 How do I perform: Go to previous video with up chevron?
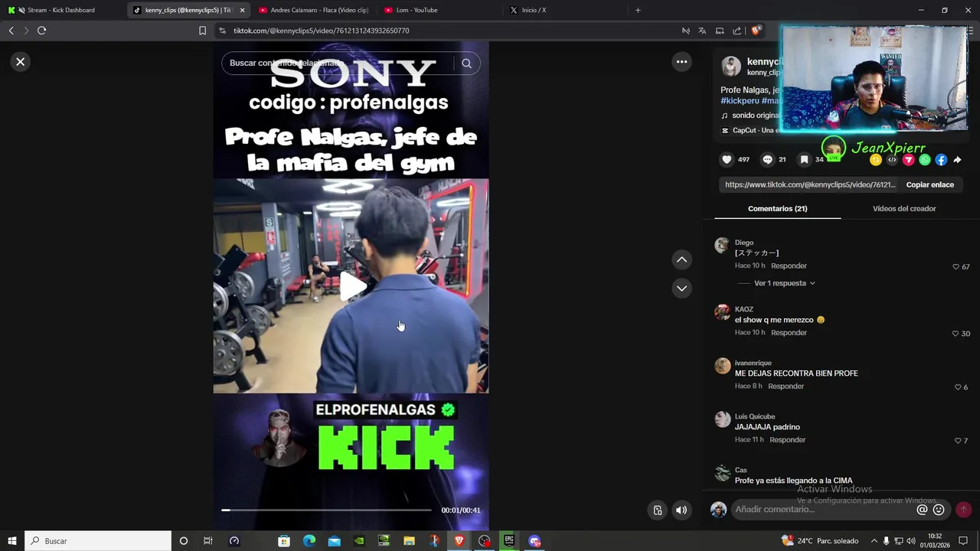(681, 260)
